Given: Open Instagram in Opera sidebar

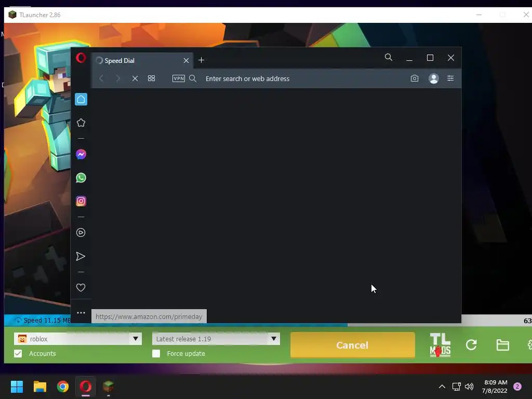Looking at the screenshot, I should 81,201.
